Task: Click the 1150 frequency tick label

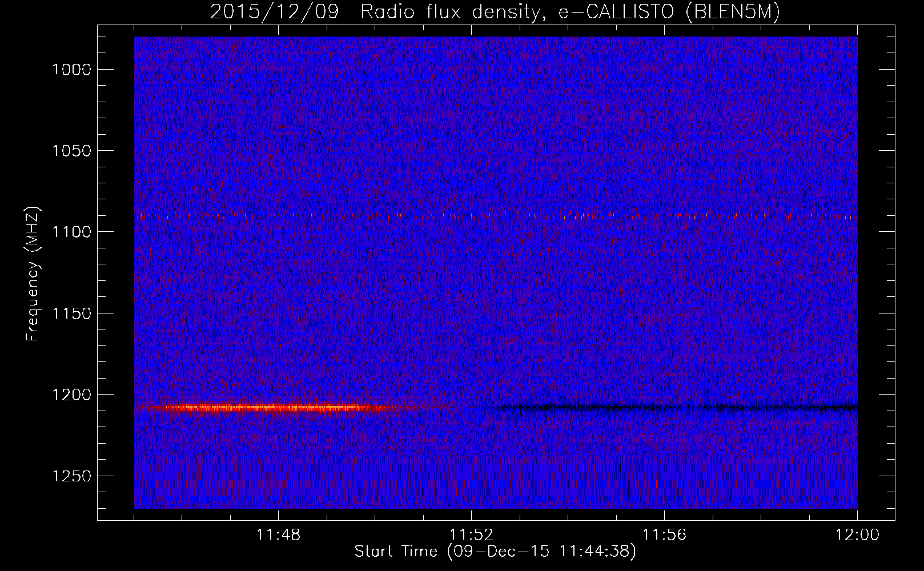Action: (x=71, y=313)
